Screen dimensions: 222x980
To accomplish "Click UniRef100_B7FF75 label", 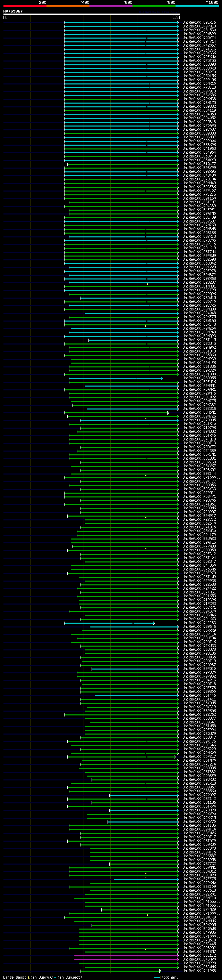I will (x=199, y=879).
